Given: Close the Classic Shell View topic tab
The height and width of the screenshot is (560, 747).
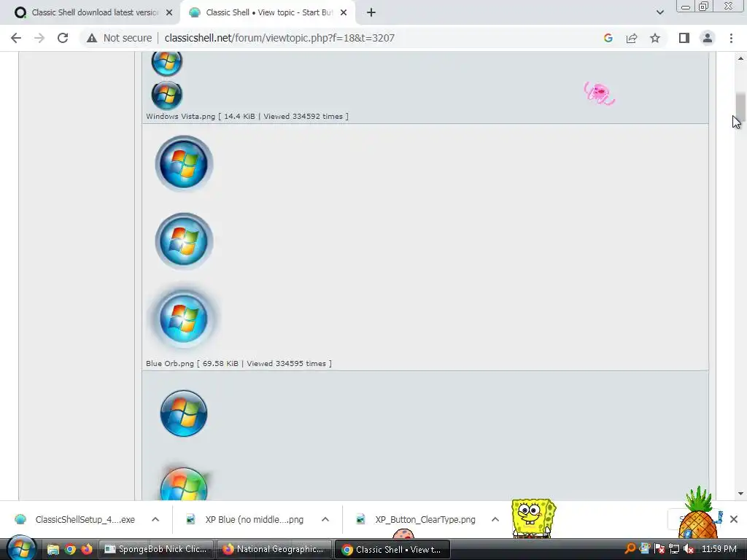Looking at the screenshot, I should click(344, 13).
